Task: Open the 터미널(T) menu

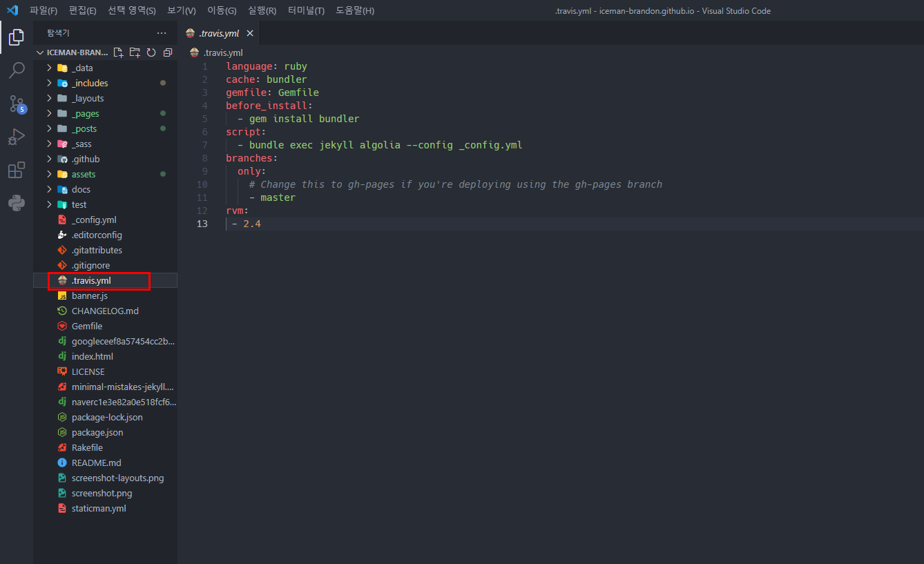Action: 306,10
